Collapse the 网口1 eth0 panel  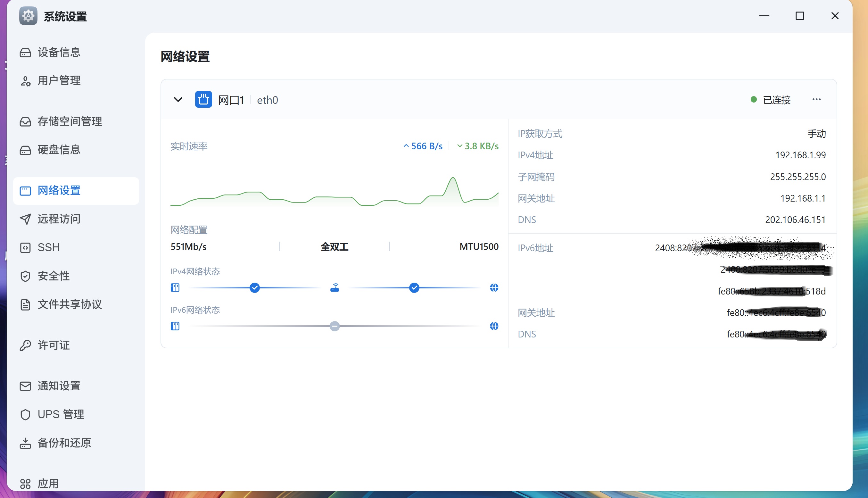pyautogui.click(x=178, y=99)
